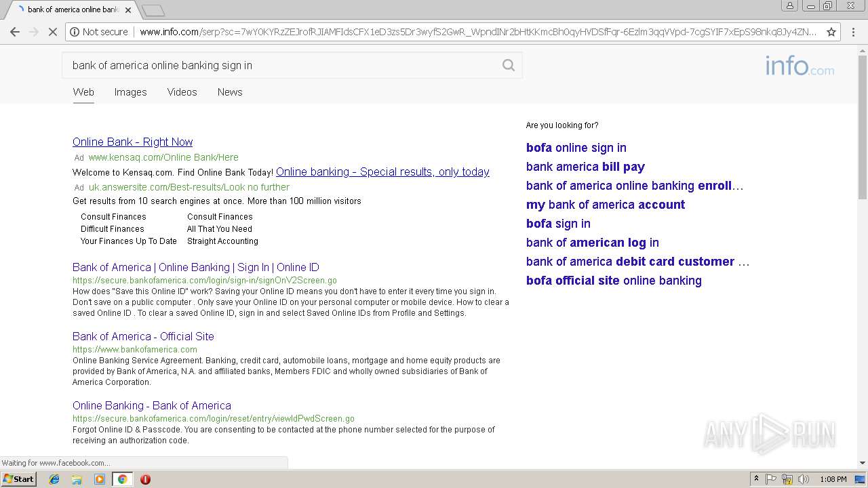Click the action center flag icon
The width and height of the screenshot is (868, 488).
(771, 479)
